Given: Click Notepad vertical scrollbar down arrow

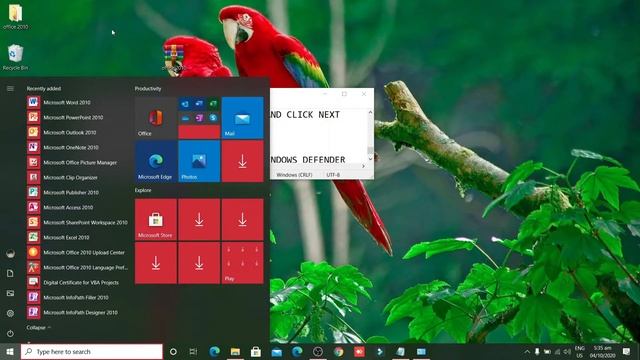Looking at the screenshot, I should (x=370, y=159).
